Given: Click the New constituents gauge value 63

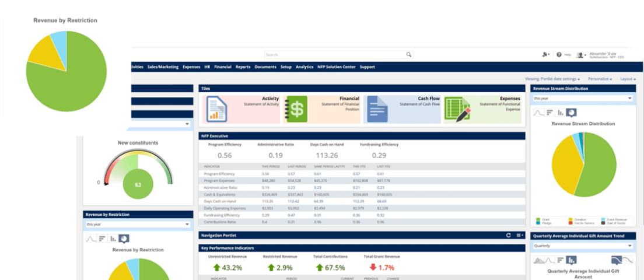Looking at the screenshot, I should point(138,185).
